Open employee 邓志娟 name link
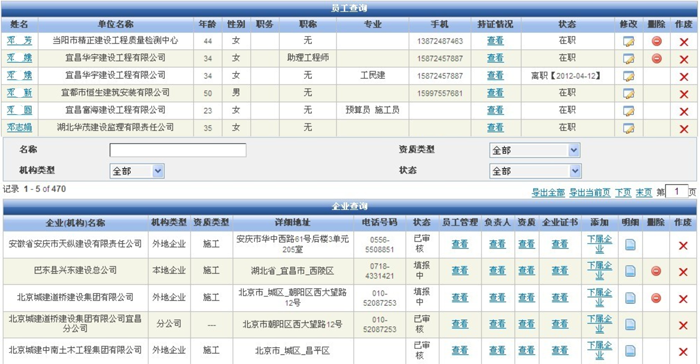Screen dimensions: 700x364 (x=19, y=128)
